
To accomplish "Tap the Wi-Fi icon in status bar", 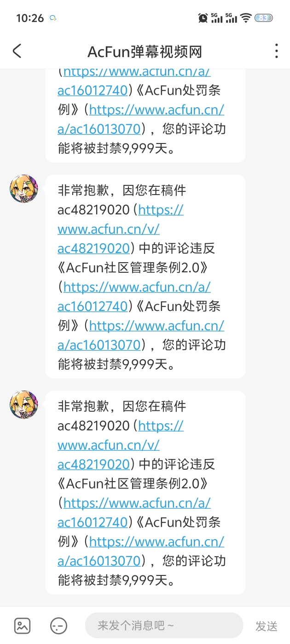I will coord(246,18).
